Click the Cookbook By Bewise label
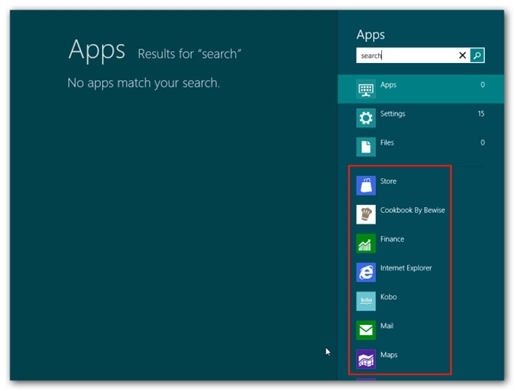516x391 pixels. (x=413, y=210)
